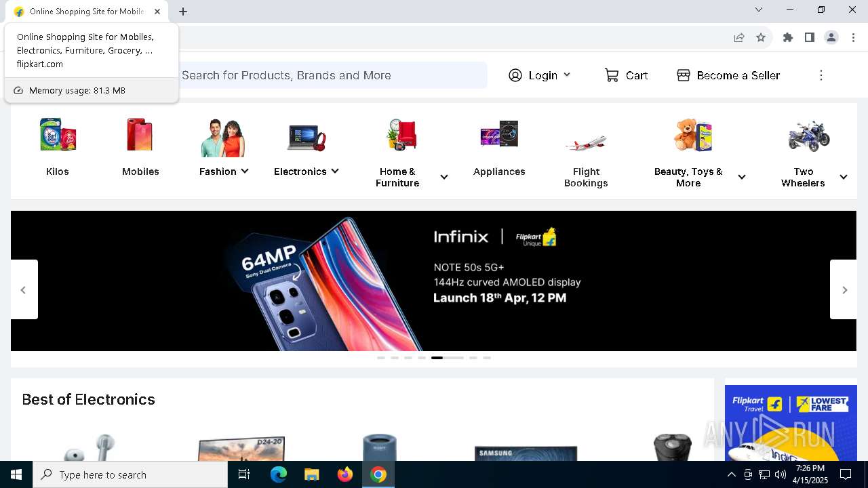The width and height of the screenshot is (868, 488).
Task: Click the Flight Bookings category label
Action: [586, 178]
